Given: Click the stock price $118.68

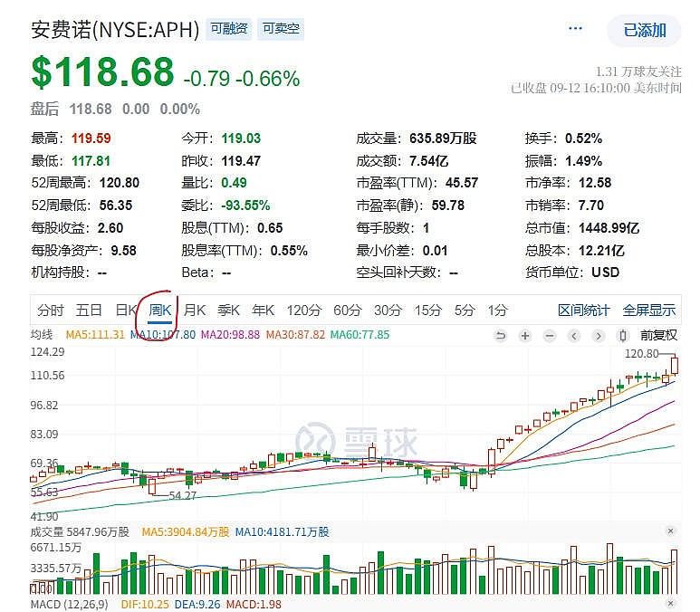Looking at the screenshot, I should coord(102,72).
